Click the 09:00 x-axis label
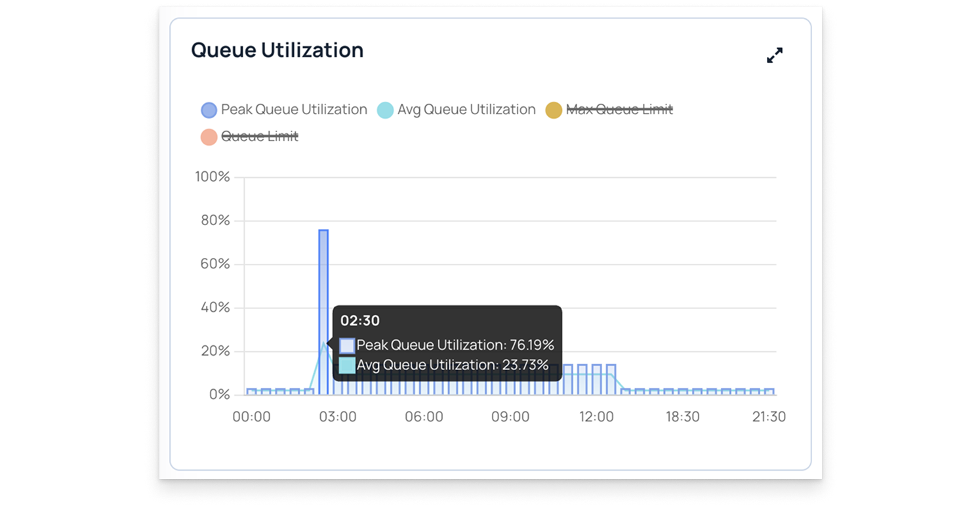This screenshot has width=980, height=508. 510,417
